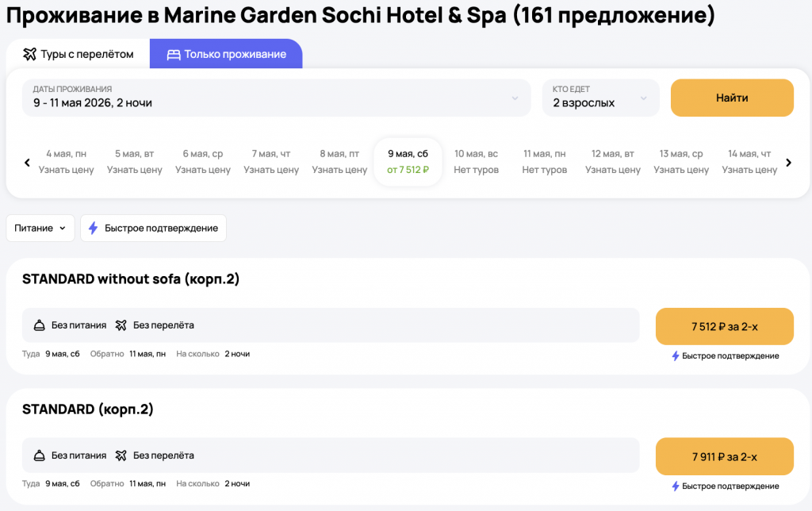The height and width of the screenshot is (511, 812).
Task: Switch to the Туры с перелётом tab
Action: click(78, 55)
